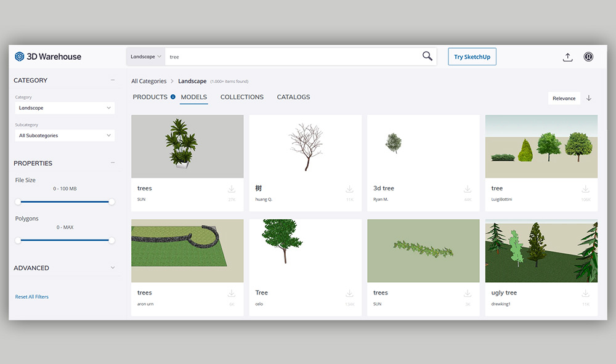Open the All Subcategories dropdown
The image size is (616, 364).
[x=65, y=135]
